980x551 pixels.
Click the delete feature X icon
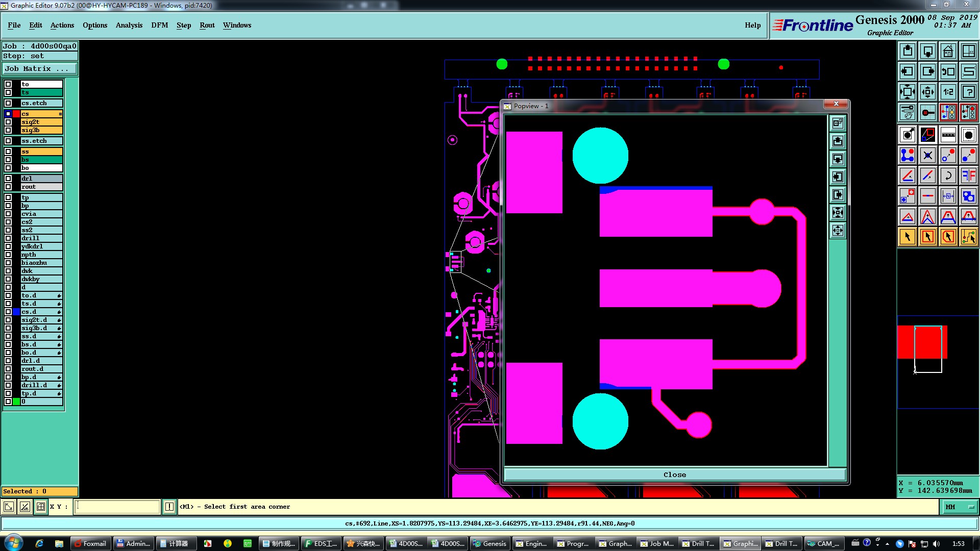[x=927, y=155]
